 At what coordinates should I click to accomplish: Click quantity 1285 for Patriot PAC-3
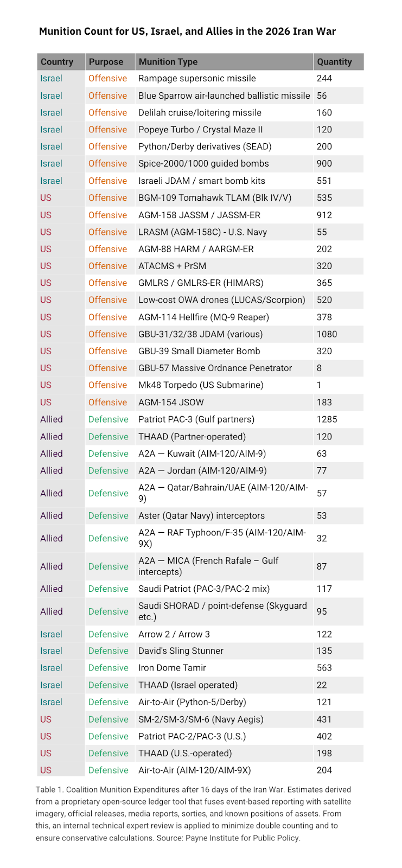pos(327,419)
